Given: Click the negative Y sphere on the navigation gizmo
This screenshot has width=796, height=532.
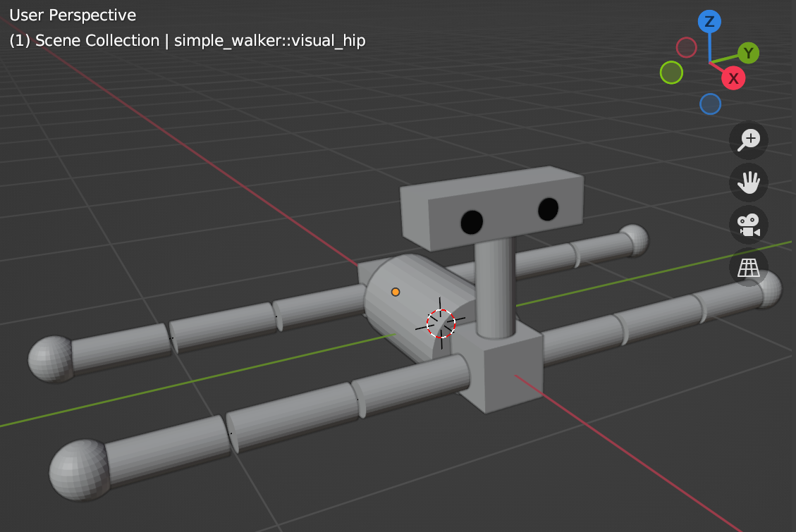Looking at the screenshot, I should pos(671,73).
